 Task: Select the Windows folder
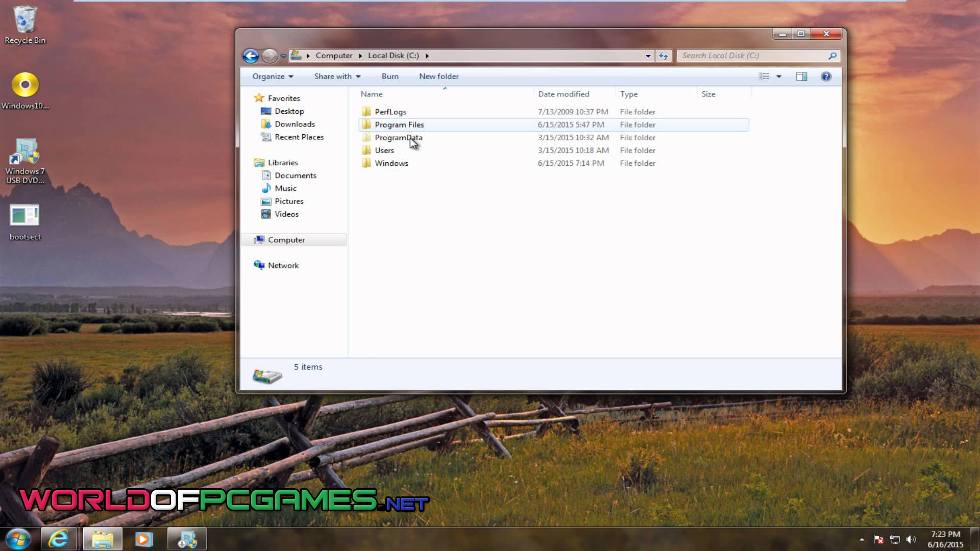pos(391,163)
